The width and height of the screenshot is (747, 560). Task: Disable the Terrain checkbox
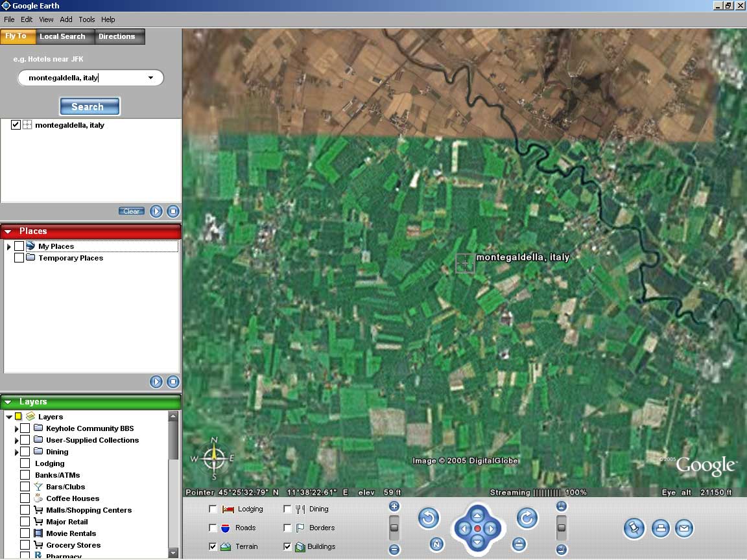point(213,546)
